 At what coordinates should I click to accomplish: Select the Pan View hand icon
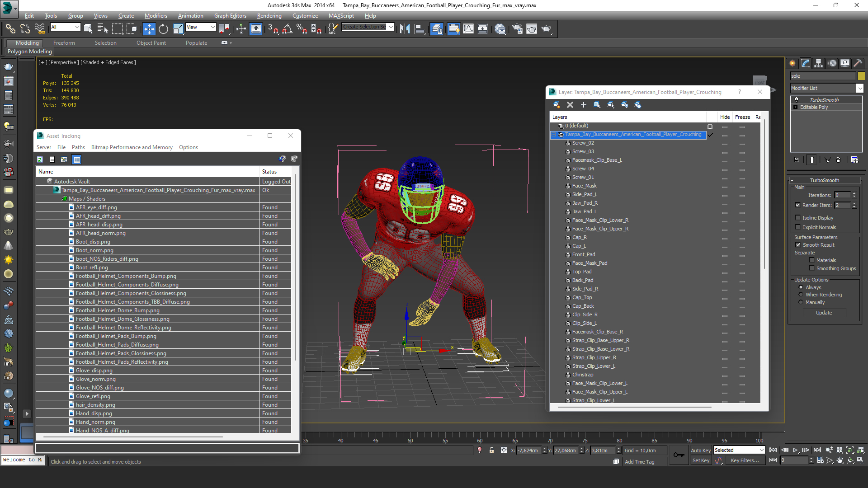pyautogui.click(x=840, y=460)
